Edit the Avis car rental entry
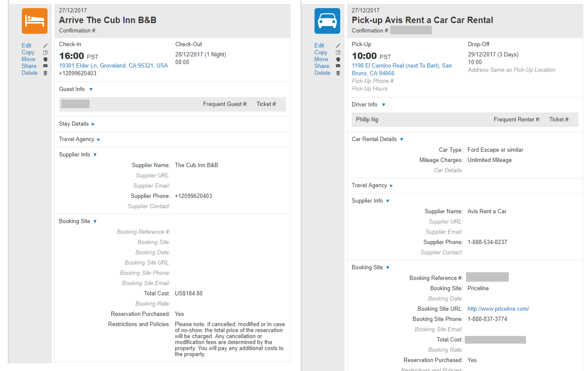The height and width of the screenshot is (371, 588). [x=319, y=45]
